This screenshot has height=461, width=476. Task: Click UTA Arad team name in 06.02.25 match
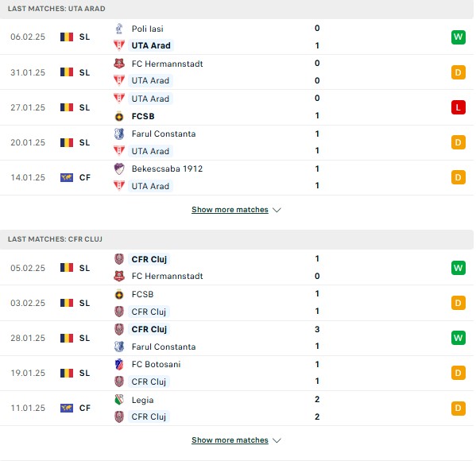click(x=151, y=45)
